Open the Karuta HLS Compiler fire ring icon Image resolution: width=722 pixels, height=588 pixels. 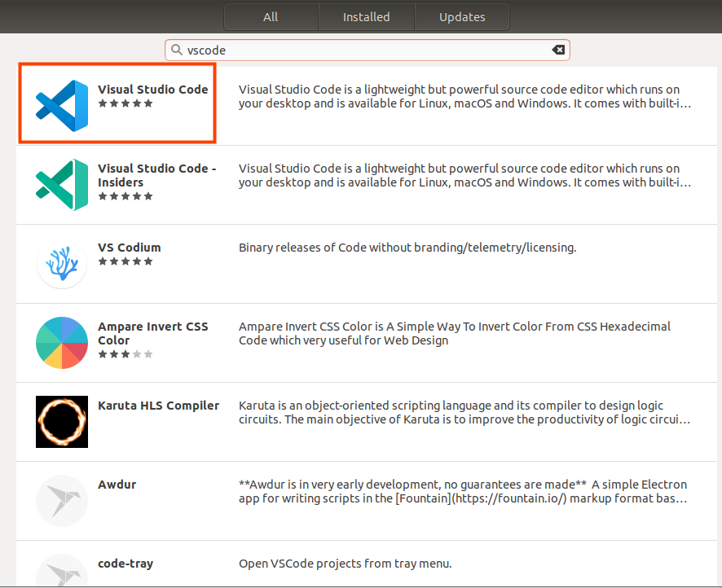point(61,422)
